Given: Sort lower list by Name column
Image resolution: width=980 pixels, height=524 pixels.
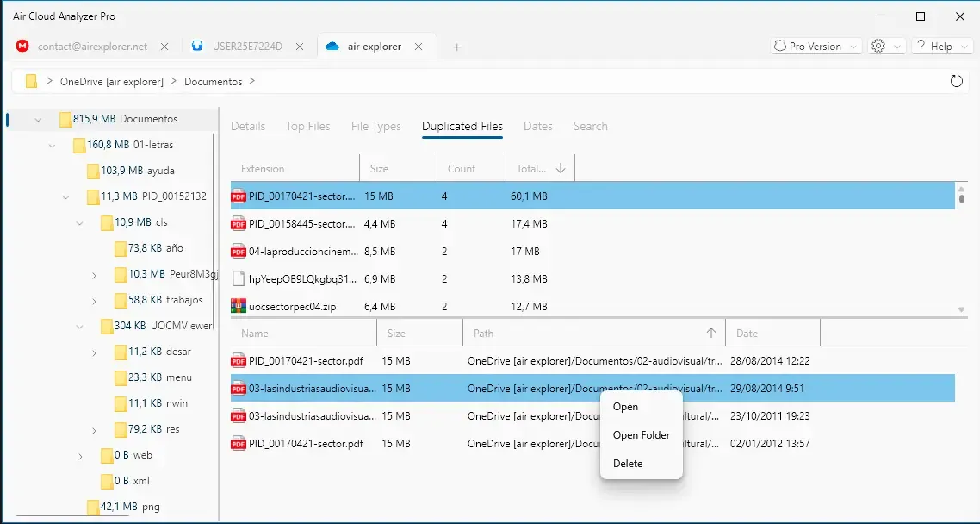Looking at the screenshot, I should pyautogui.click(x=304, y=334).
